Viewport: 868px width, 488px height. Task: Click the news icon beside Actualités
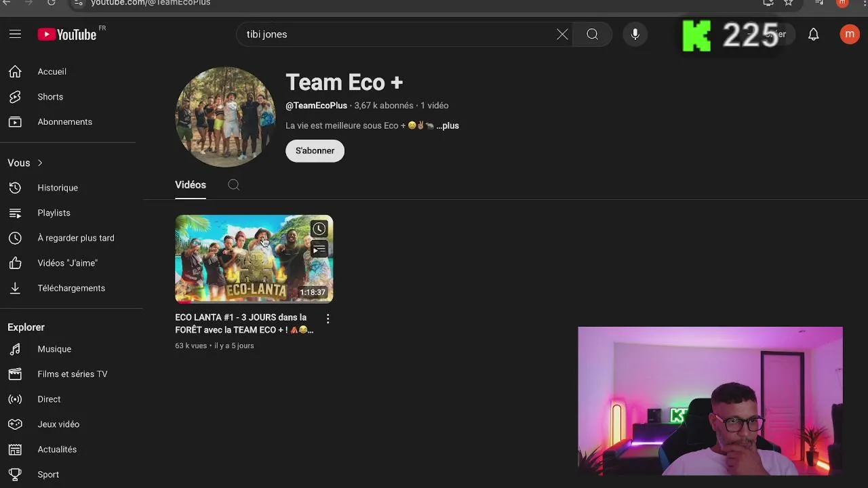[x=15, y=449]
